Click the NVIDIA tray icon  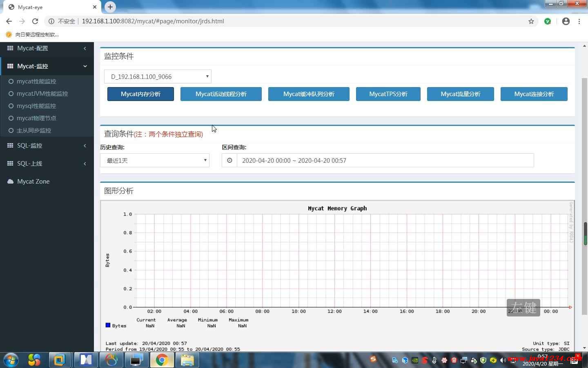point(415,360)
